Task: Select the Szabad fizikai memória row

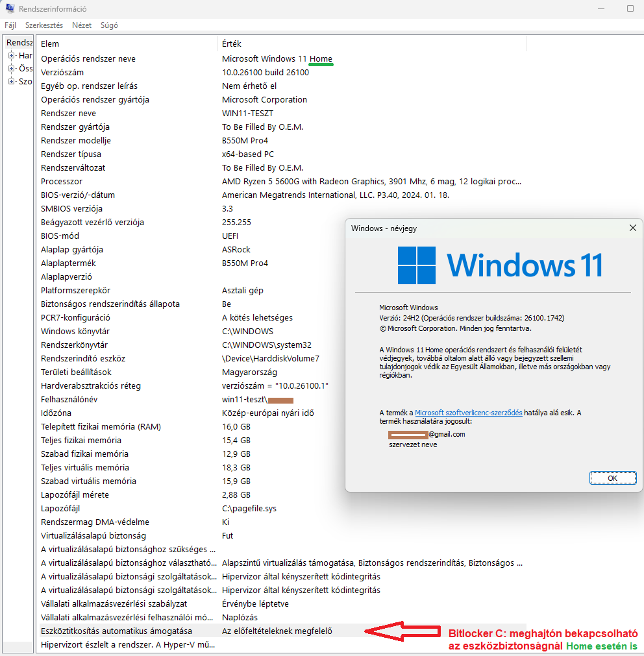Action: 193,454
